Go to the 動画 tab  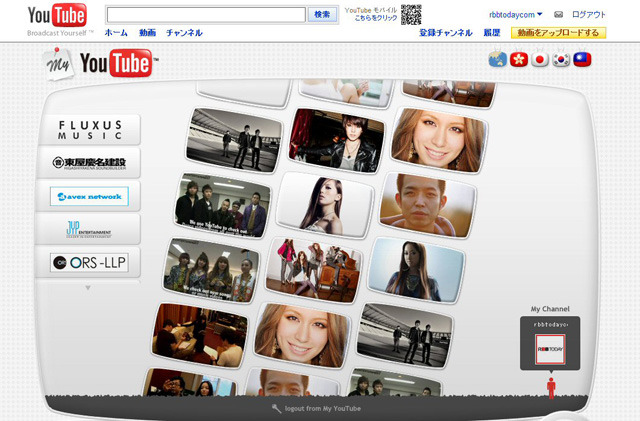pos(147,33)
